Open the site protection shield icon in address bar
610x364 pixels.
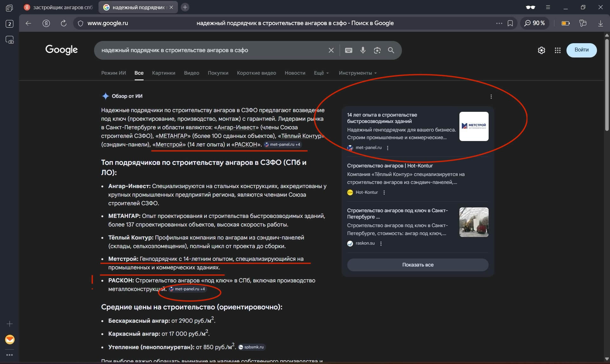pyautogui.click(x=80, y=23)
